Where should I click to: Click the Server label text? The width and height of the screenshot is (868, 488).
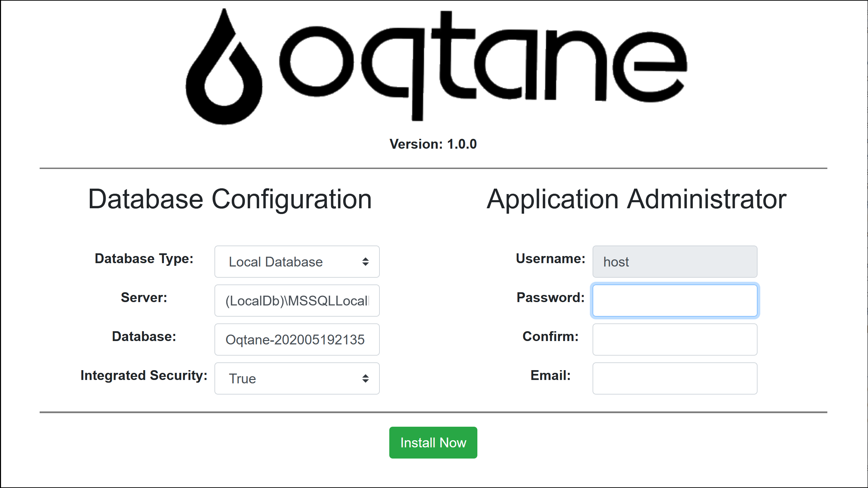click(144, 298)
